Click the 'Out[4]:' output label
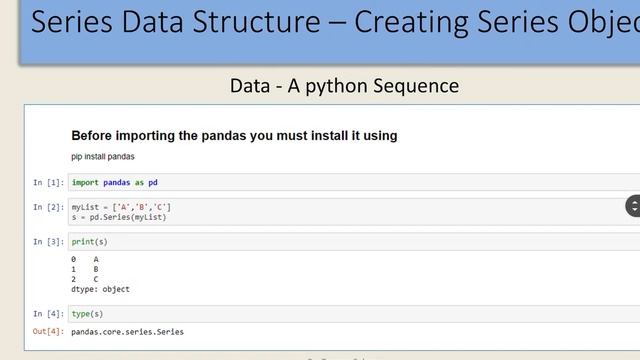The height and width of the screenshot is (360, 640). [49, 331]
